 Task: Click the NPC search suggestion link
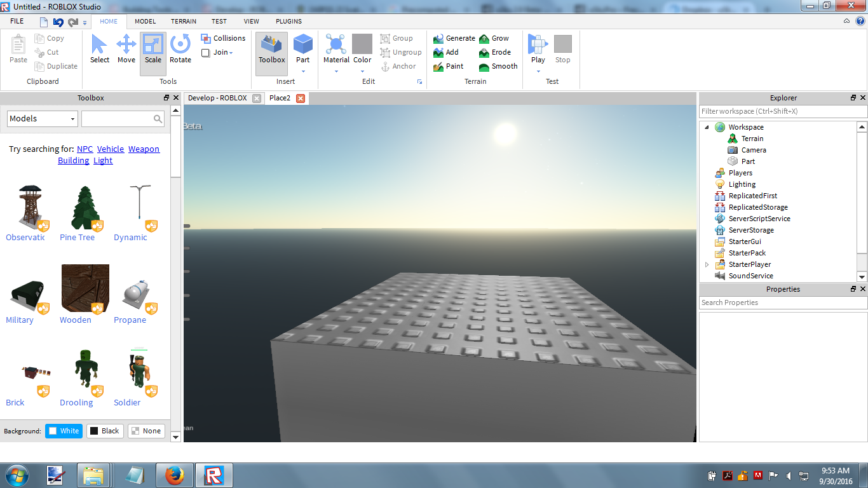pos(85,149)
